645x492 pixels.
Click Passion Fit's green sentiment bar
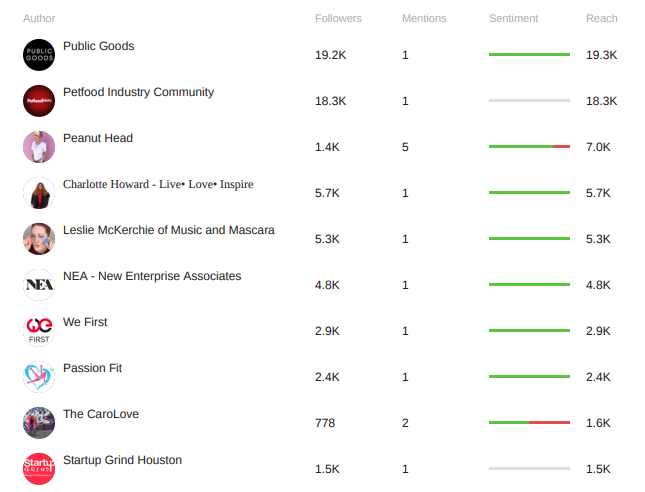[x=529, y=376]
